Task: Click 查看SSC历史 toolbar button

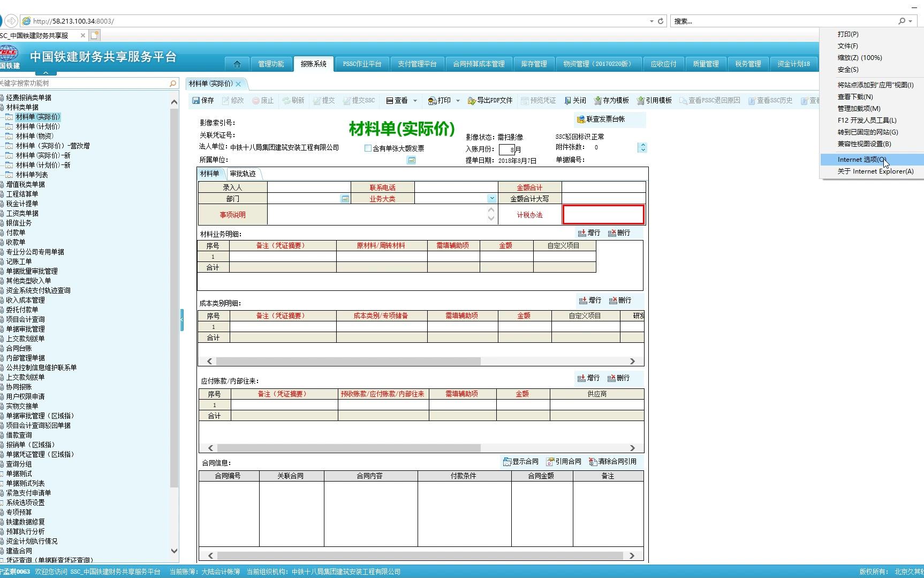Action: point(770,100)
